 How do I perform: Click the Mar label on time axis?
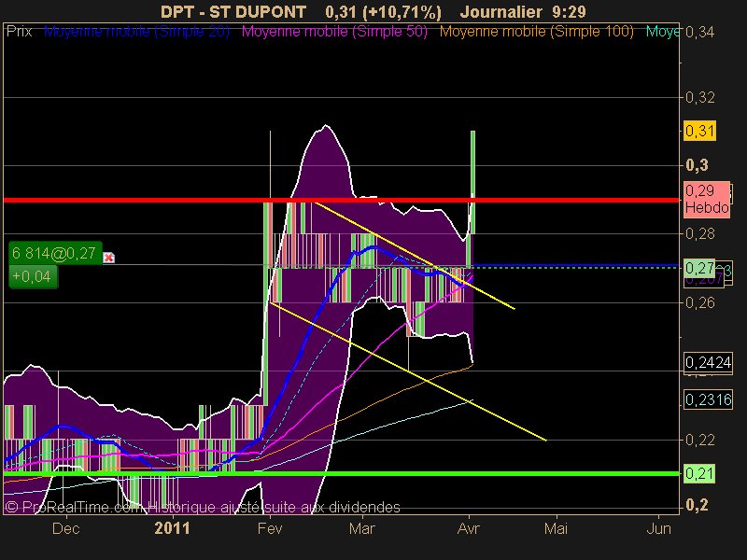(362, 528)
